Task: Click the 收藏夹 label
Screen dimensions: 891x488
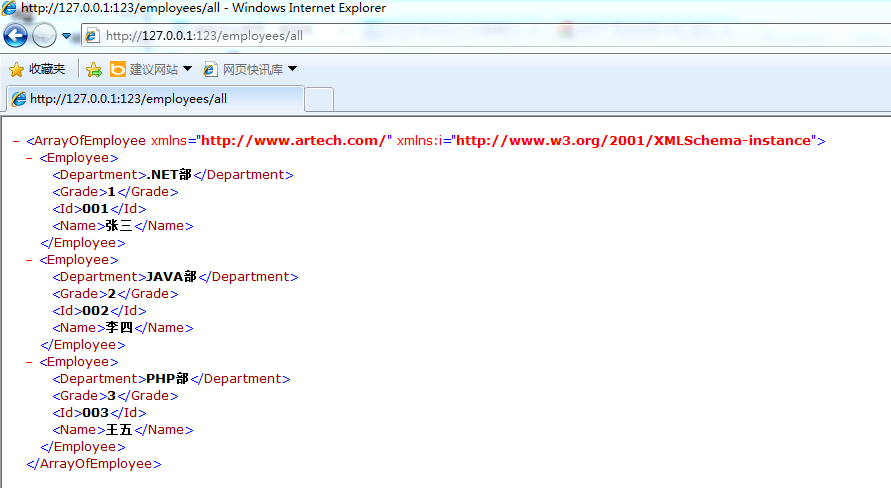Action: pos(47,69)
